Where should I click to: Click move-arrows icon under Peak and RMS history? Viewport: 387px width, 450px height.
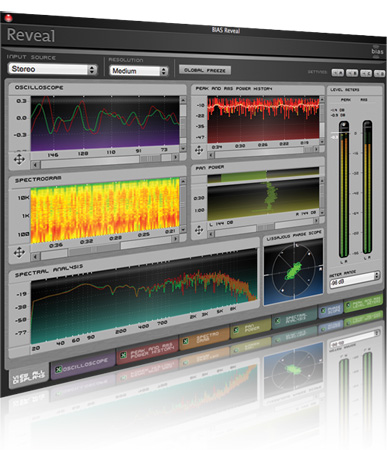tap(199, 150)
